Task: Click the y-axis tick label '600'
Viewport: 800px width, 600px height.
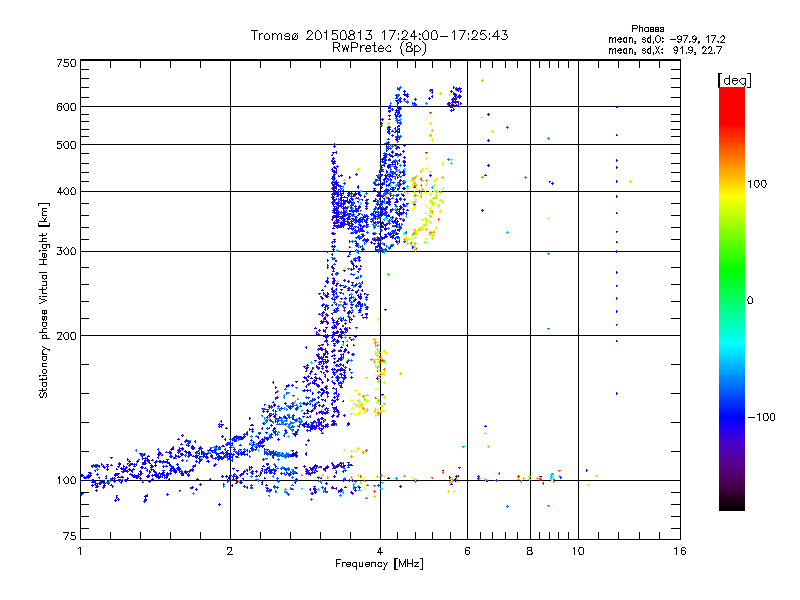Action: [x=66, y=107]
